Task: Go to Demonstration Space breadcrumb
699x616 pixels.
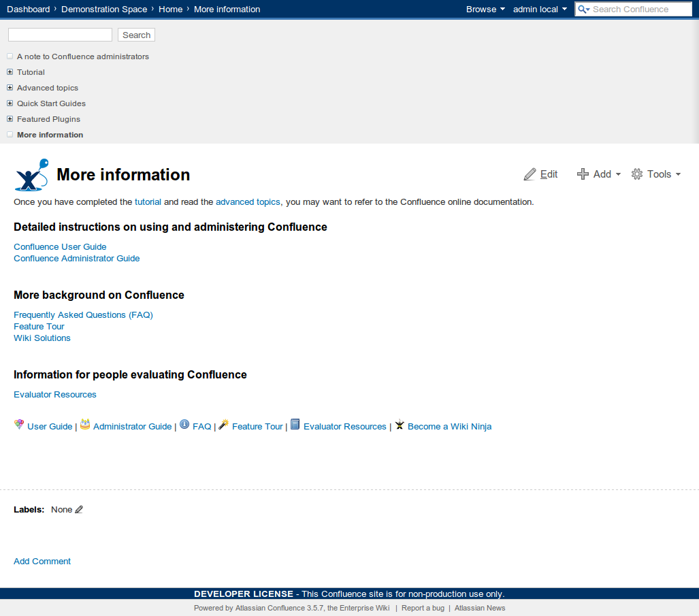Action: click(104, 10)
